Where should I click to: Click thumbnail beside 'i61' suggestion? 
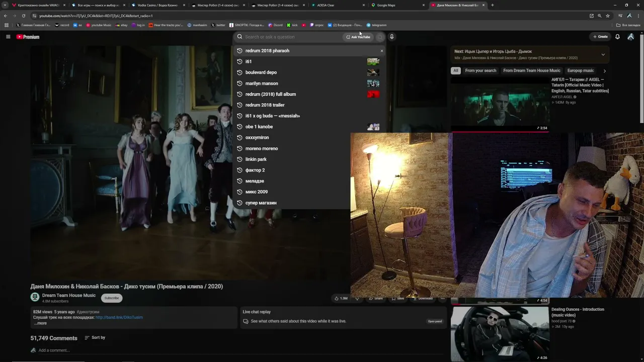click(373, 61)
